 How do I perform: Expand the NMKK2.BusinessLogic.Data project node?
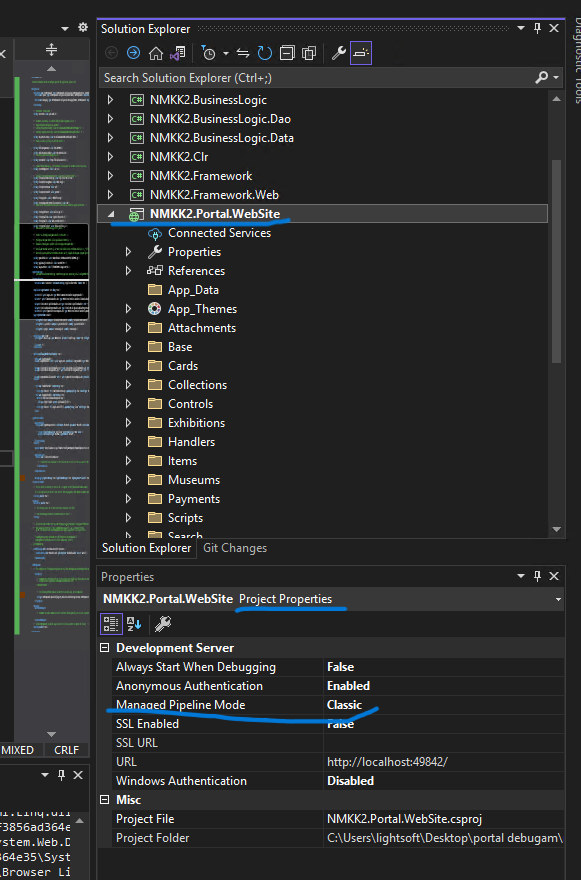pyautogui.click(x=111, y=138)
